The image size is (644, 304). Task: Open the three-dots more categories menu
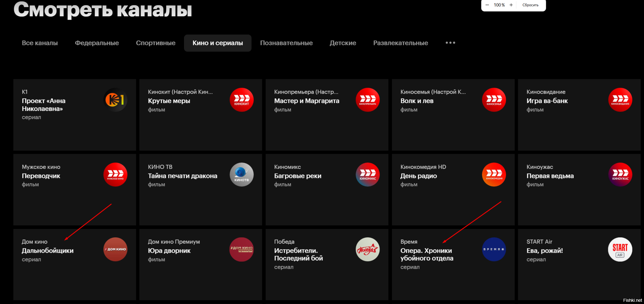pyautogui.click(x=450, y=43)
